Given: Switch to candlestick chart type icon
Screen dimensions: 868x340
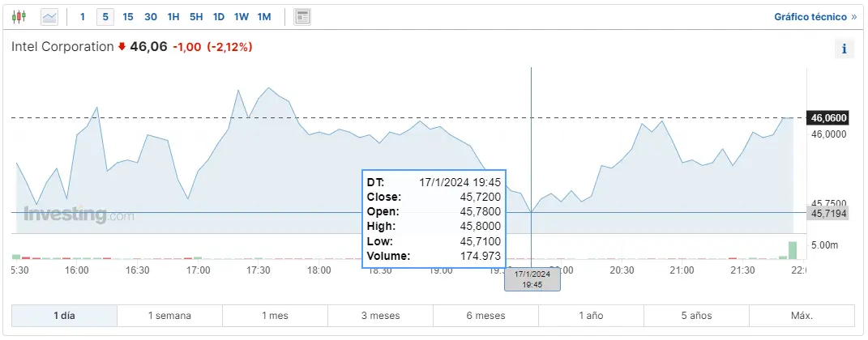Looking at the screenshot, I should coord(19,16).
